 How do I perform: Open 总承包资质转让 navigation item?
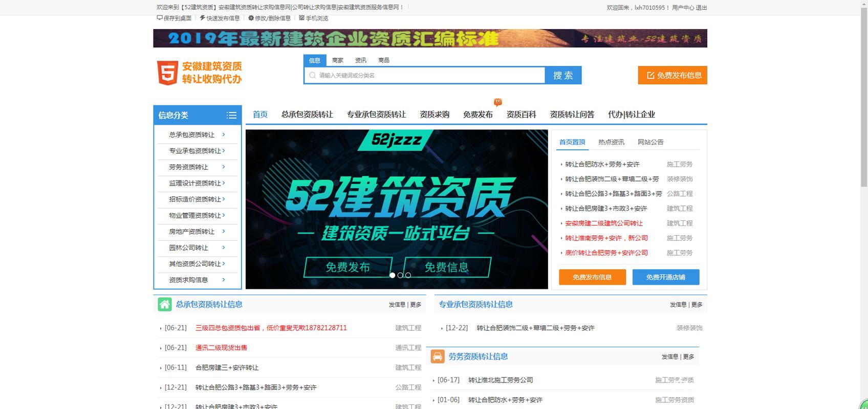point(307,115)
